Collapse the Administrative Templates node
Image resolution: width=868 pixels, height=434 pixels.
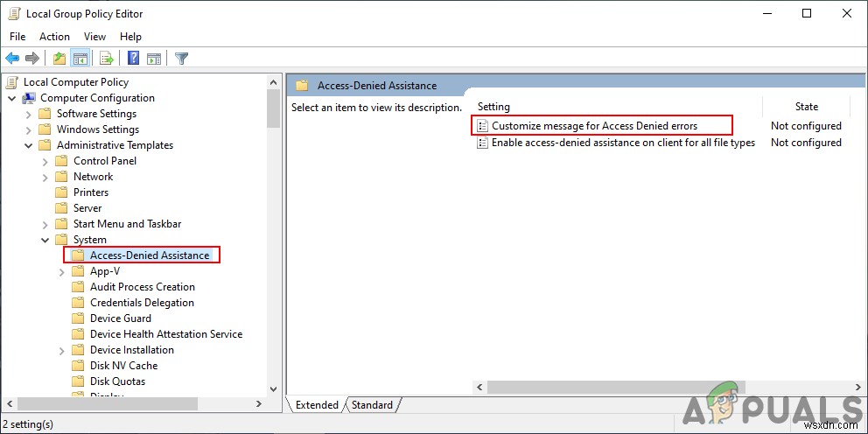click(x=29, y=145)
